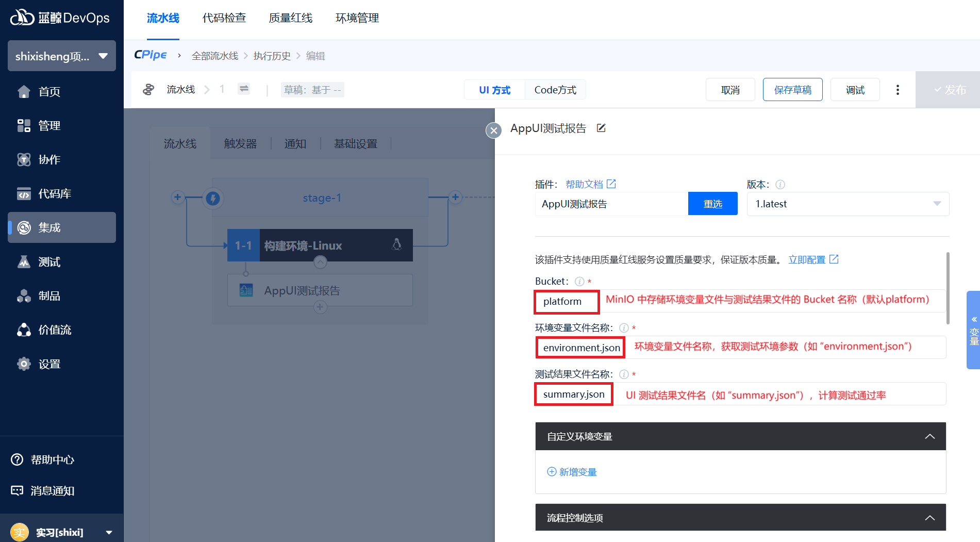Open the 1.latest version dropdown
Image resolution: width=980 pixels, height=542 pixels.
848,204
